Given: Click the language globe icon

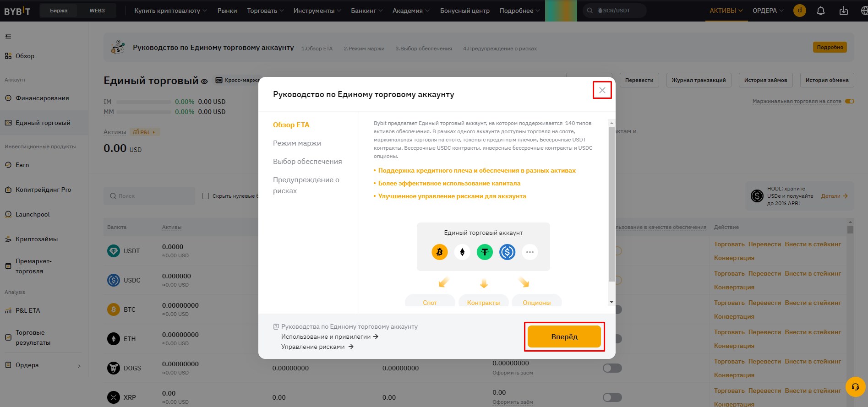Looking at the screenshot, I should pyautogui.click(x=864, y=11).
